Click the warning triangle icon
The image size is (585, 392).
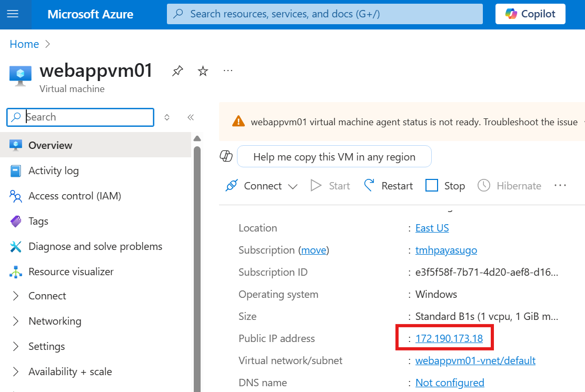coord(239,122)
